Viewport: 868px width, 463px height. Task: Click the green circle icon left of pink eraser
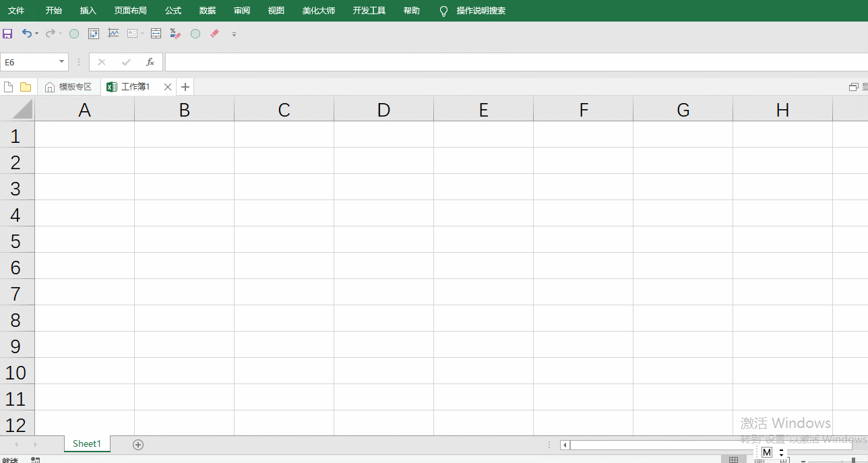click(x=195, y=34)
